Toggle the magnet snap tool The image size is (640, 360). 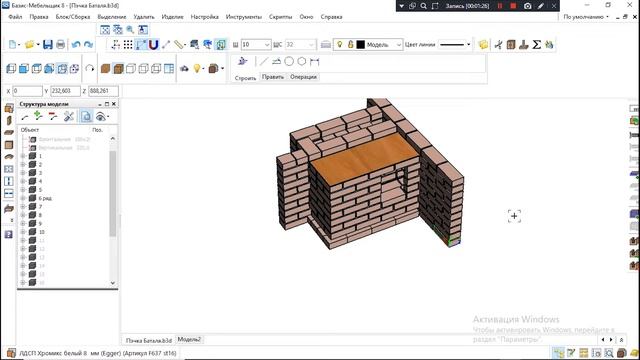pyautogui.click(x=153, y=44)
